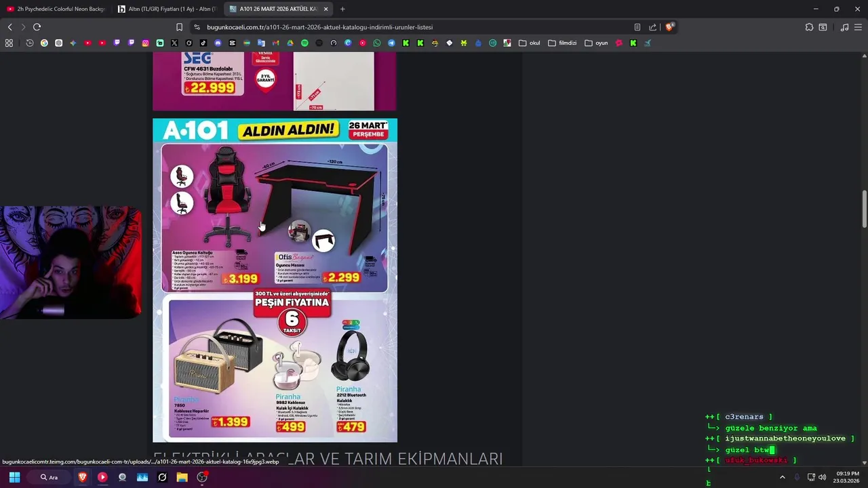Expand the filmdizi bookmarks folder

pyautogui.click(x=562, y=43)
